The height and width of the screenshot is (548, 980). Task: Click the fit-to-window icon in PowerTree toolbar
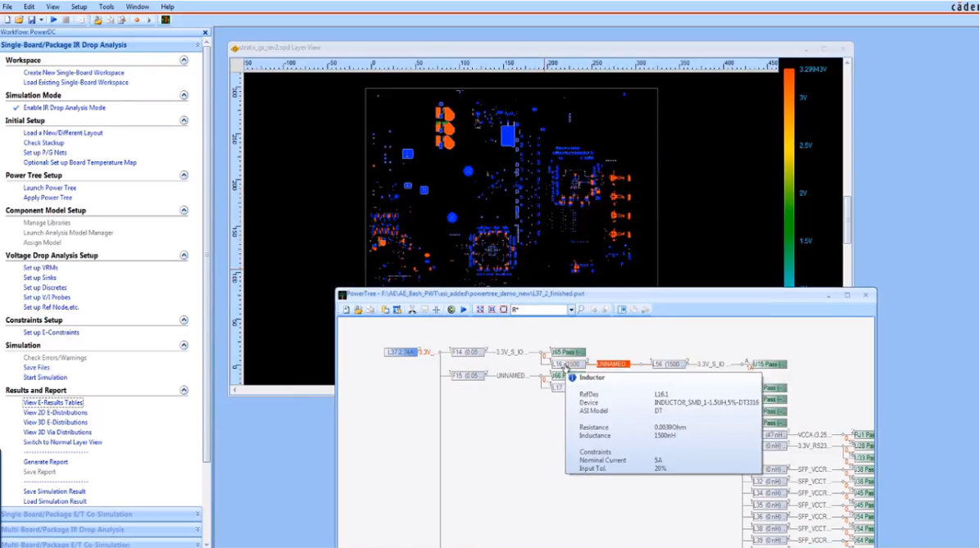[480, 310]
